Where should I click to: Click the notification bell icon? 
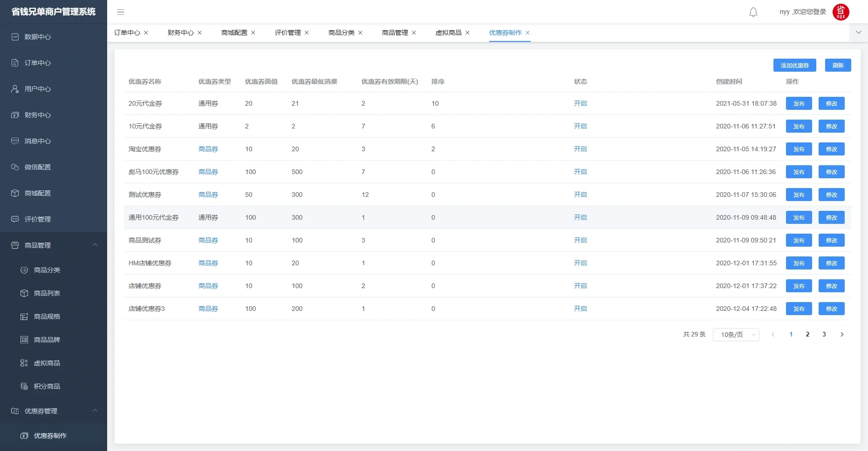click(x=753, y=12)
